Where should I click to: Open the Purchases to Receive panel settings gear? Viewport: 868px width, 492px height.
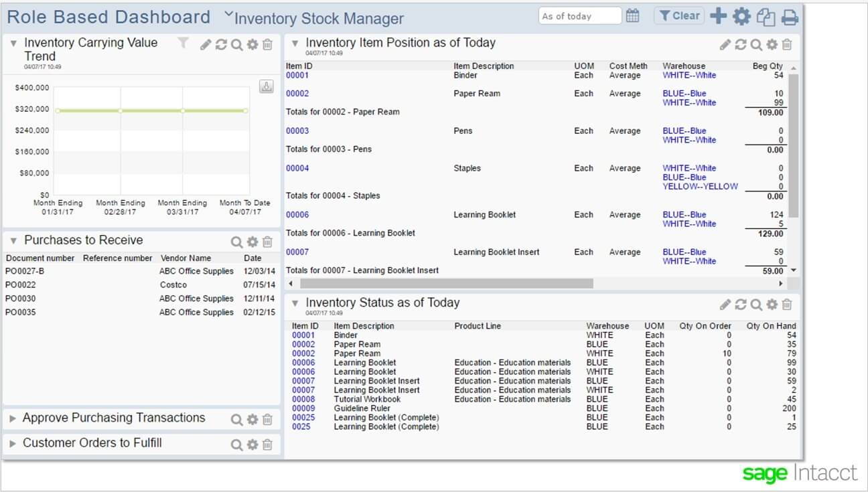coord(251,242)
